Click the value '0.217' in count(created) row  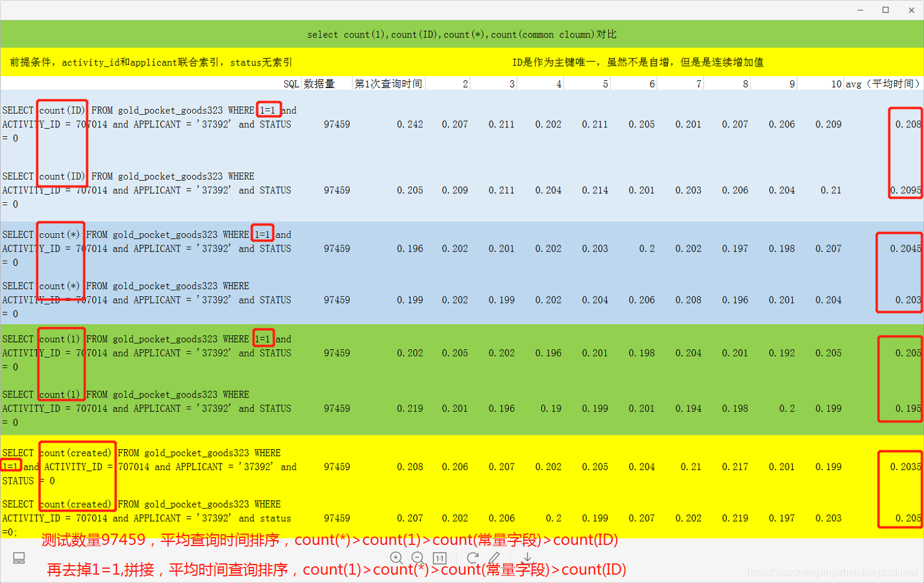pos(735,467)
